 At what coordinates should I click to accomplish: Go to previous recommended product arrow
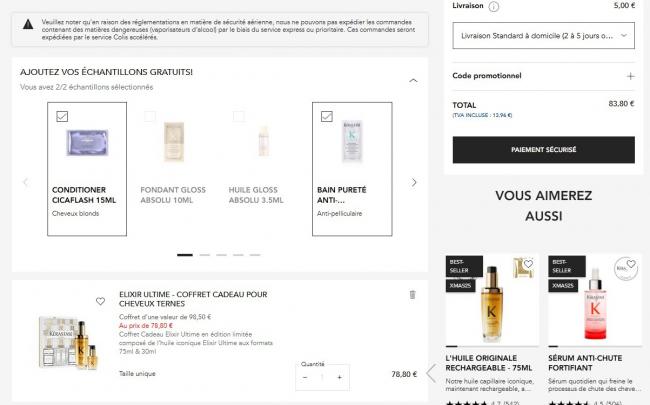click(431, 373)
